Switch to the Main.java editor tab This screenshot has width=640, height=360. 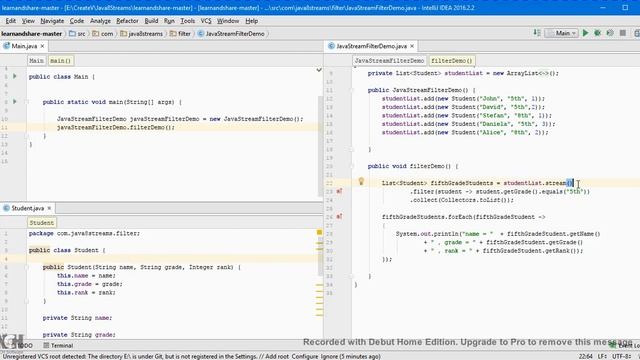24,46
